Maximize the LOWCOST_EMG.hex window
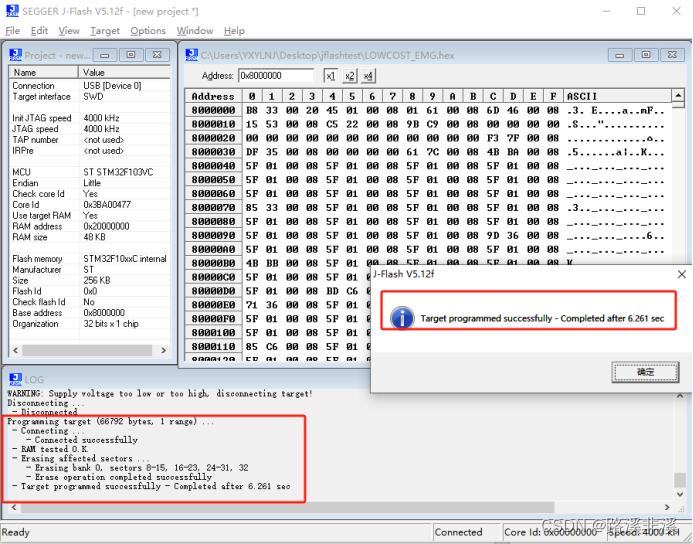Viewport: 693px width, 544px height. click(646, 55)
